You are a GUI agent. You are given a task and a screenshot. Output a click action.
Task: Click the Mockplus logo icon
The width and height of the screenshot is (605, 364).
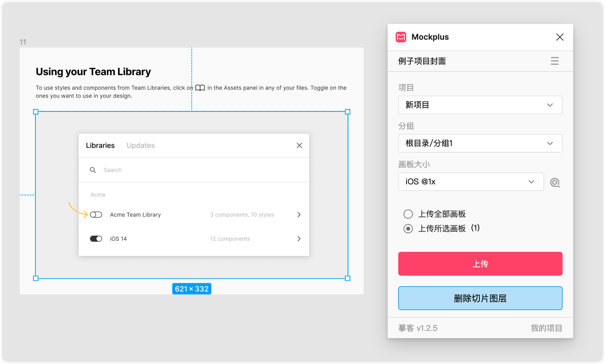[x=401, y=37]
